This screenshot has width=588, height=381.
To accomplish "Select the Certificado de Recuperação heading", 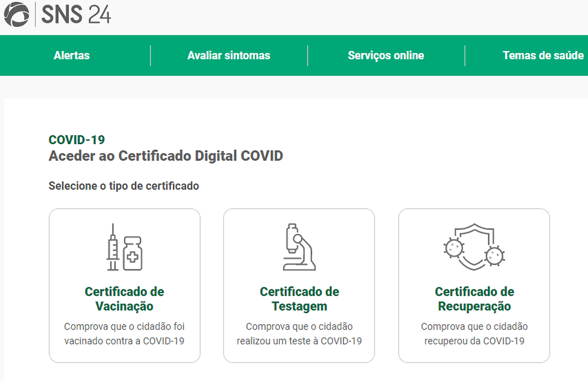I will [474, 299].
